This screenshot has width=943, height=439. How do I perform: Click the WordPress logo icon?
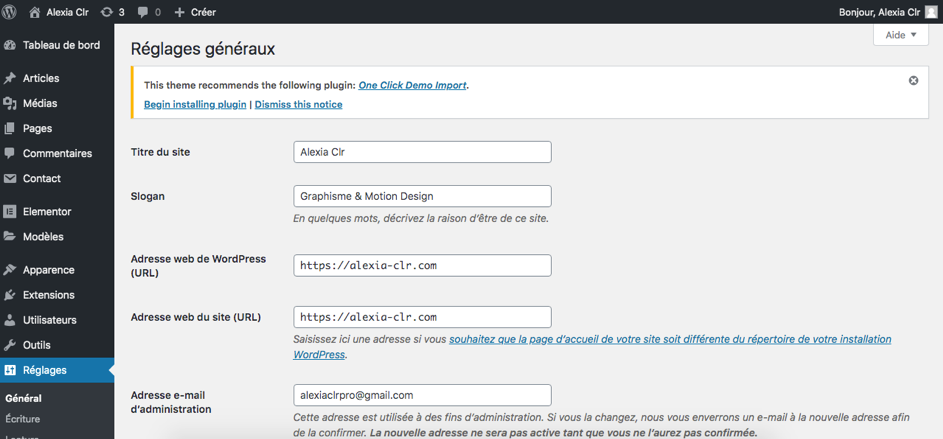click(x=10, y=11)
